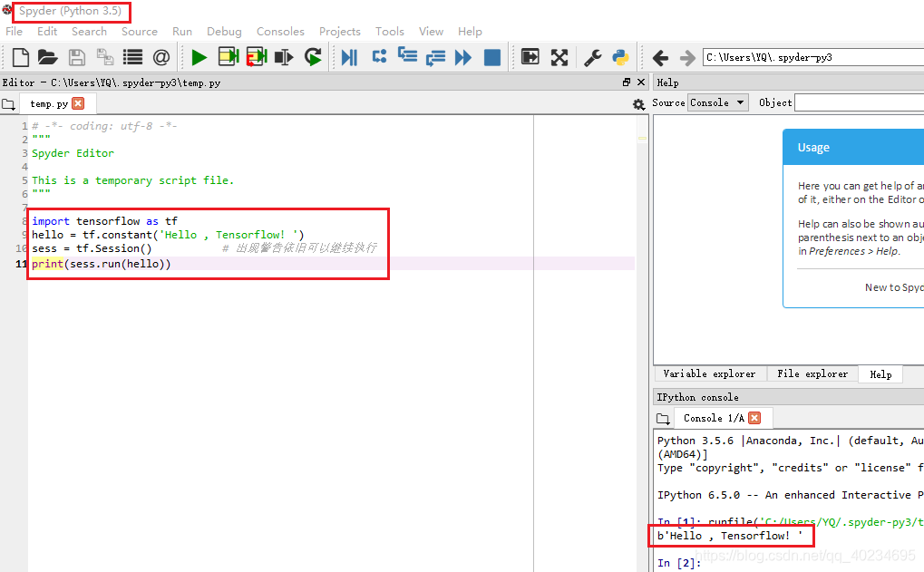Click the Usage heading in Help
Viewport: 924px width, 572px height.
tap(813, 147)
